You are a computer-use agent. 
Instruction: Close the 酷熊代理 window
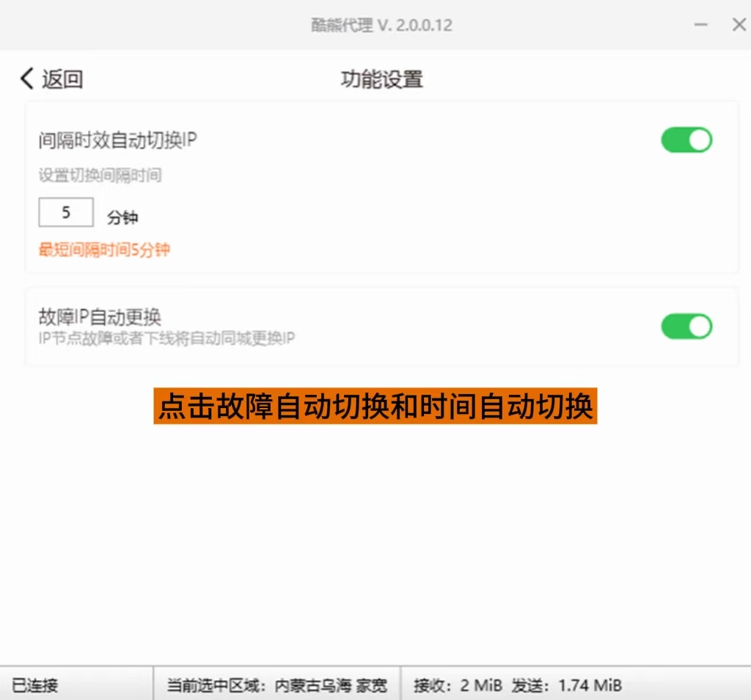point(739,25)
